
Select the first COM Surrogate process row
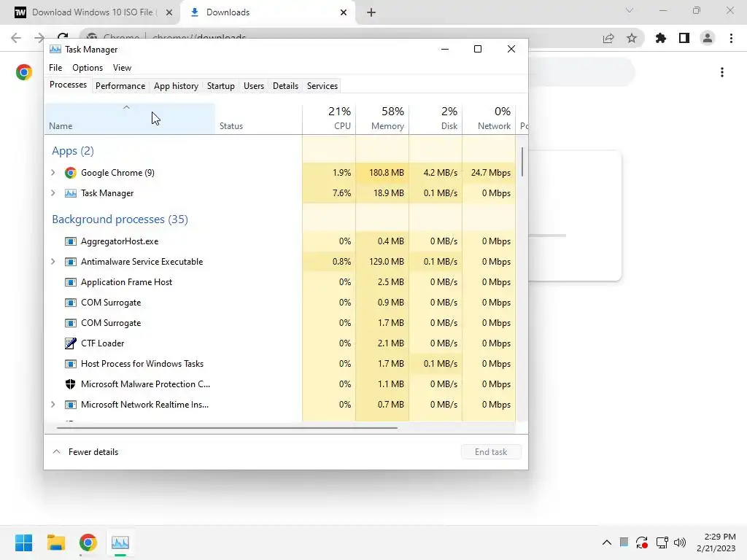pyautogui.click(x=280, y=303)
